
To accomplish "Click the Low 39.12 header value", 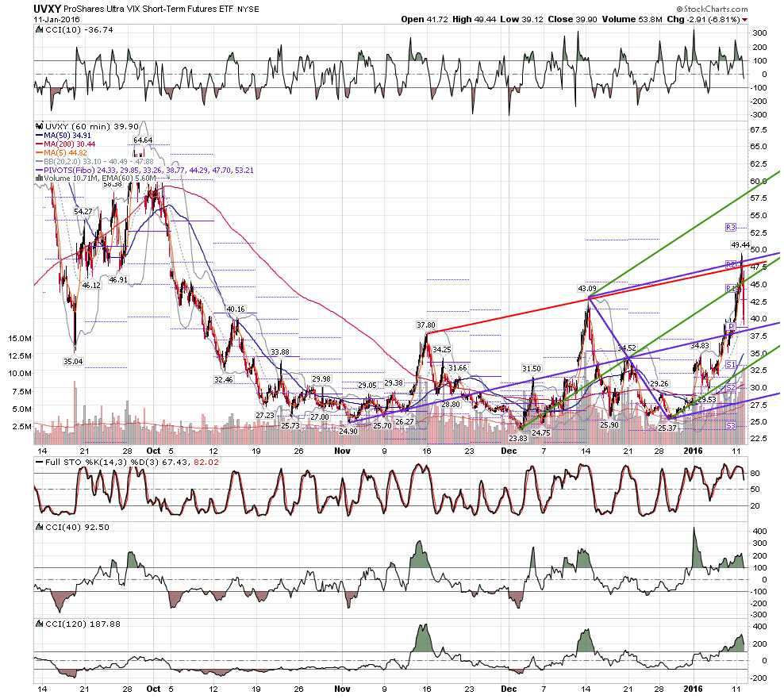I will tap(521, 20).
